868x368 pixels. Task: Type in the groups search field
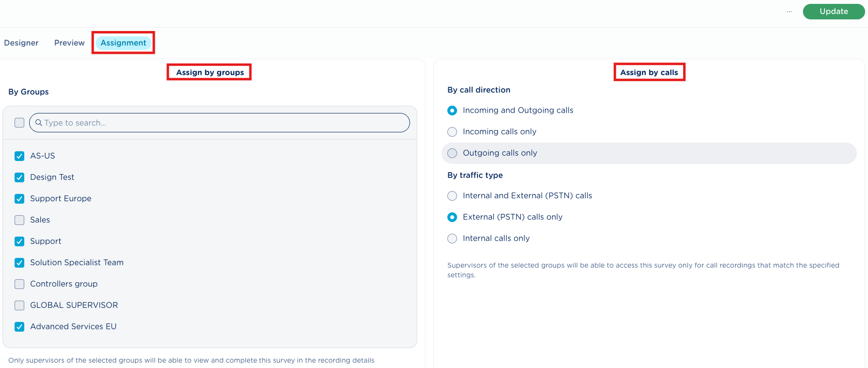click(223, 123)
